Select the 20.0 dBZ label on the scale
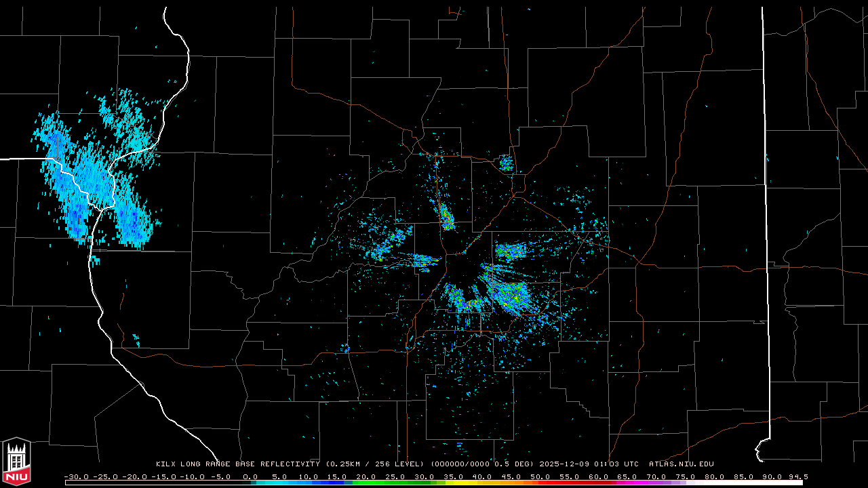The image size is (868, 488). (x=365, y=476)
